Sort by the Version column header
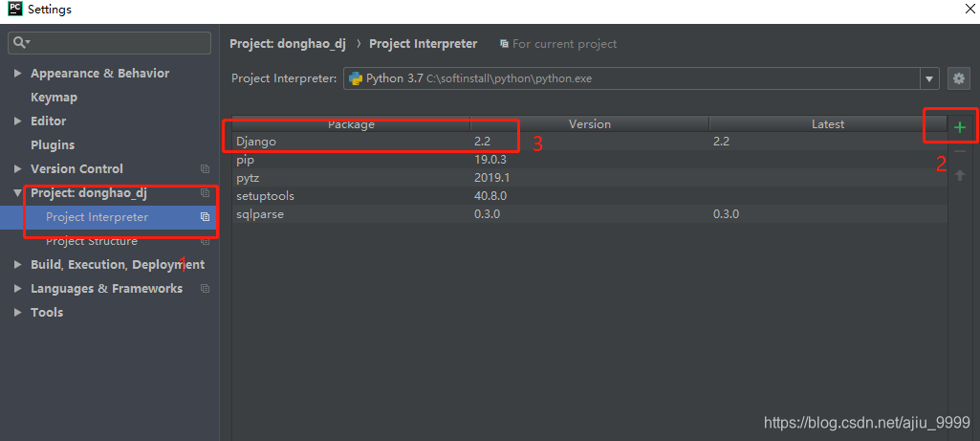This screenshot has width=980, height=441. click(x=590, y=123)
